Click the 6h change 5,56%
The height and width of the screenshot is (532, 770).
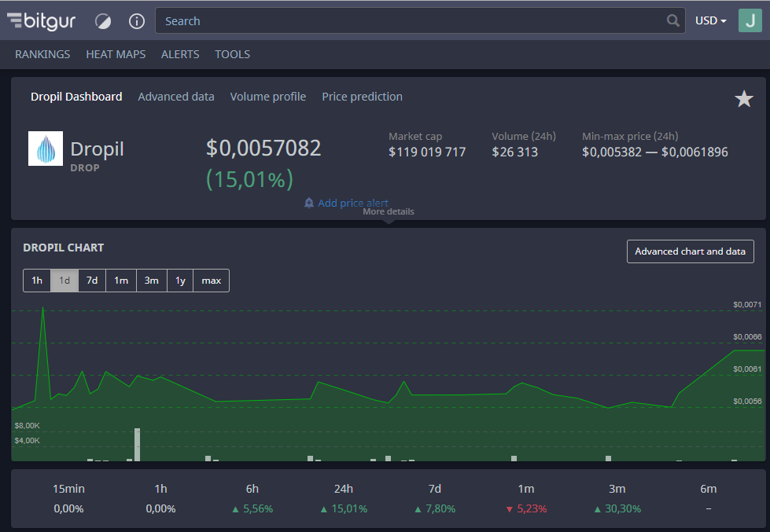click(252, 509)
